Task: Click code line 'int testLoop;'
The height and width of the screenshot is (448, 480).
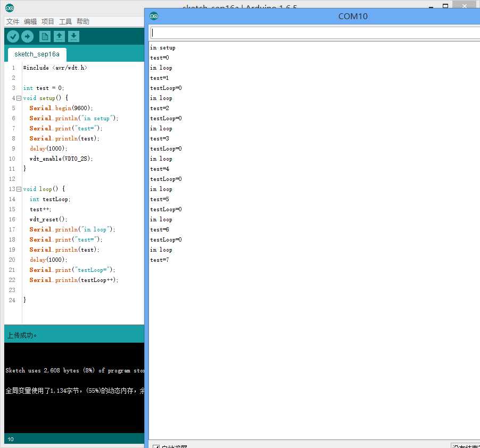Action: pyautogui.click(x=50, y=199)
